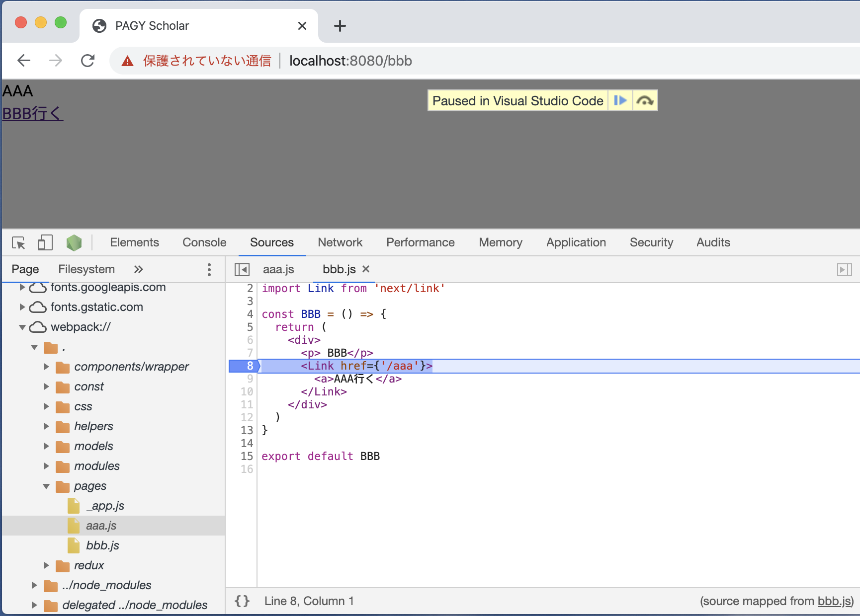Resume script execution in paused overlay
860x616 pixels.
[620, 101]
